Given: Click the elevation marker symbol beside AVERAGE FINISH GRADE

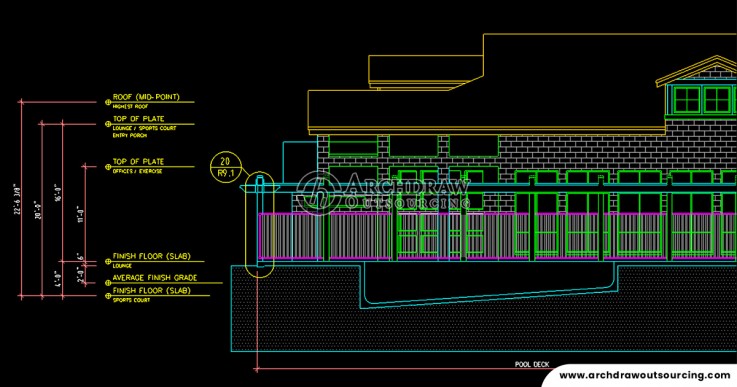Looking at the screenshot, I should (108, 283).
